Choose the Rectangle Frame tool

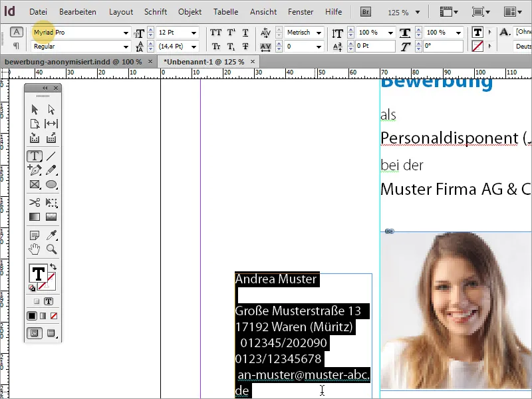coord(35,184)
